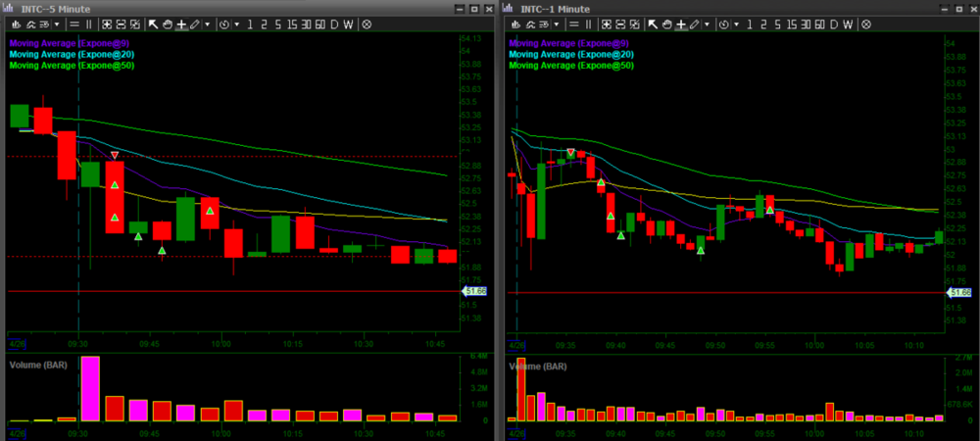Set 1 Minute chart to Daily interval
980x441 pixels.
point(834,24)
